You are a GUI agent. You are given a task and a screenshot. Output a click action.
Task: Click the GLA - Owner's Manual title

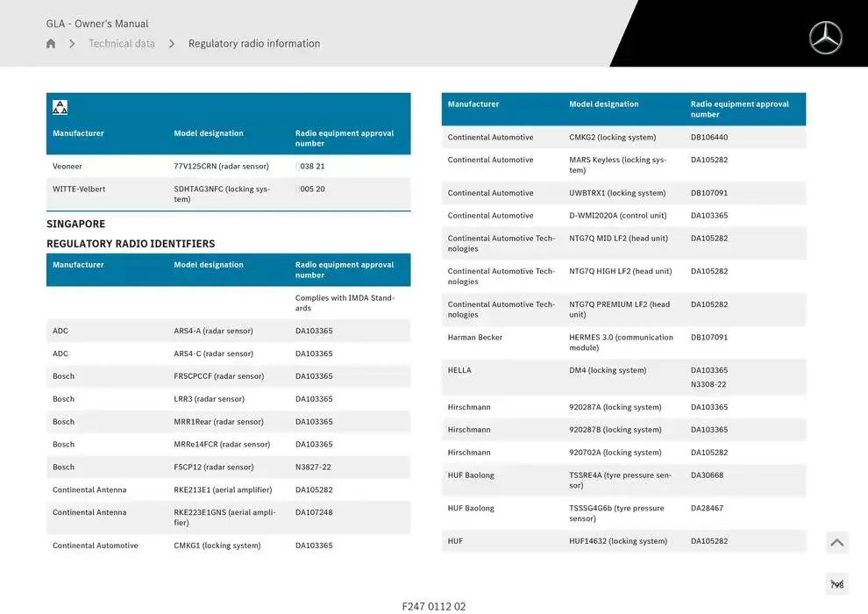(x=97, y=24)
